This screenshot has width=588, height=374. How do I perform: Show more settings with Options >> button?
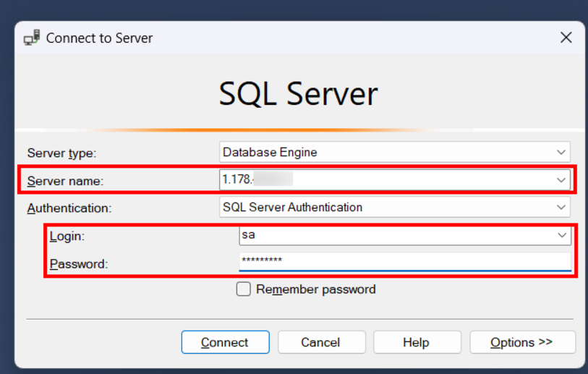pyautogui.click(x=521, y=342)
